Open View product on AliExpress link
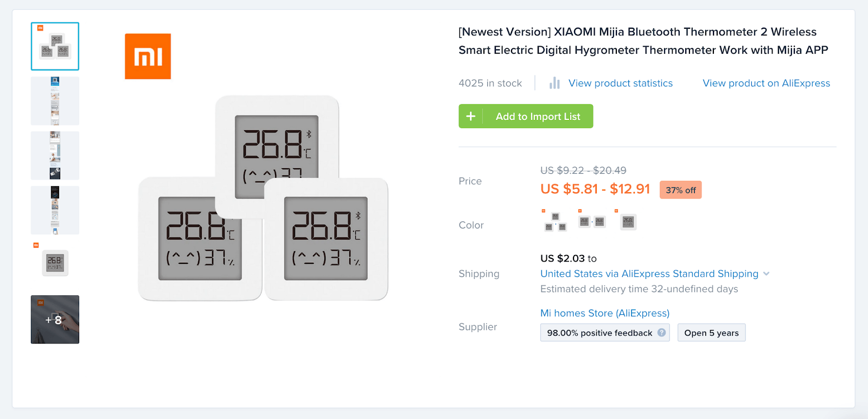Image resolution: width=868 pixels, height=419 pixels. tap(766, 83)
